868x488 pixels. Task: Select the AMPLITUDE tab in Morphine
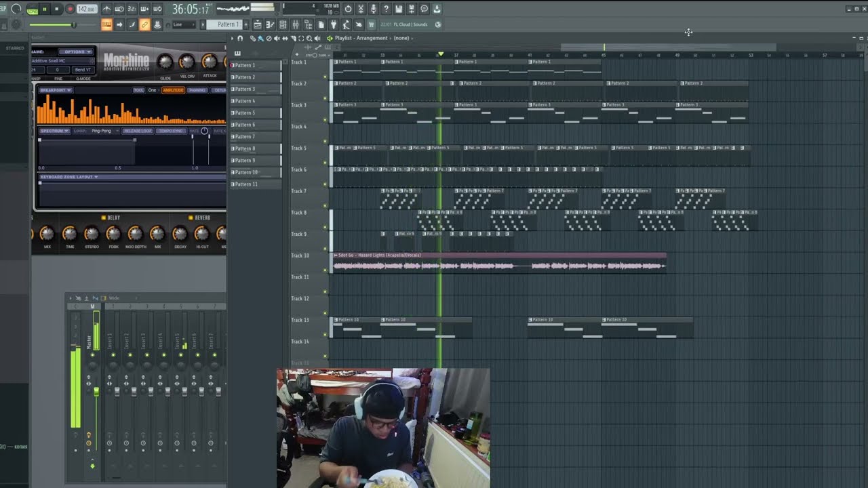tap(173, 90)
